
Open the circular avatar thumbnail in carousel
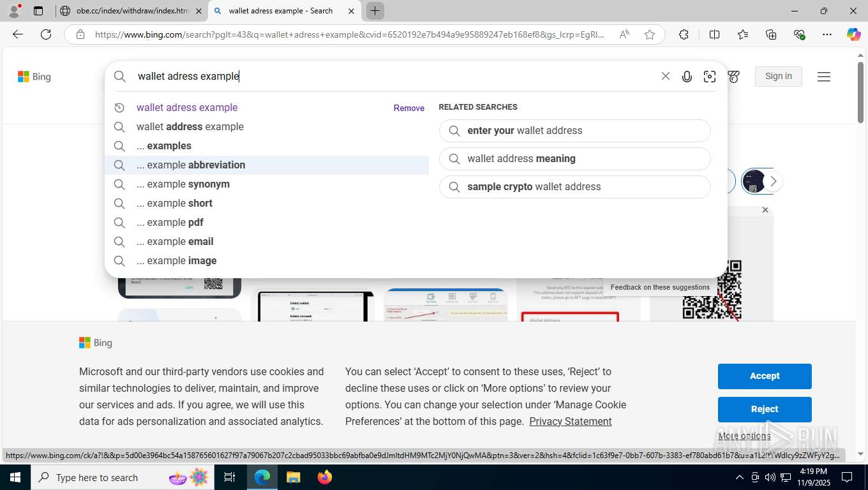click(x=754, y=182)
